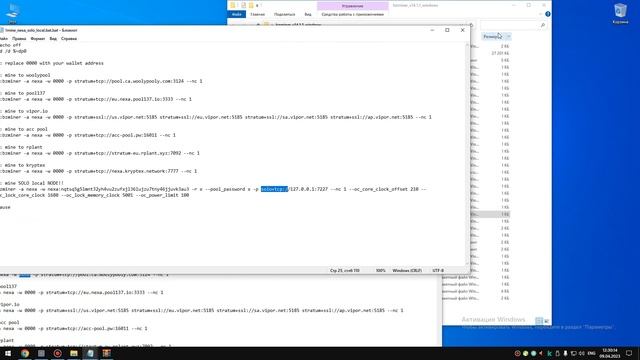Screen dimensions: 640x360
Task: Click the 'pause' line at end of Notepad
Action: point(5,207)
